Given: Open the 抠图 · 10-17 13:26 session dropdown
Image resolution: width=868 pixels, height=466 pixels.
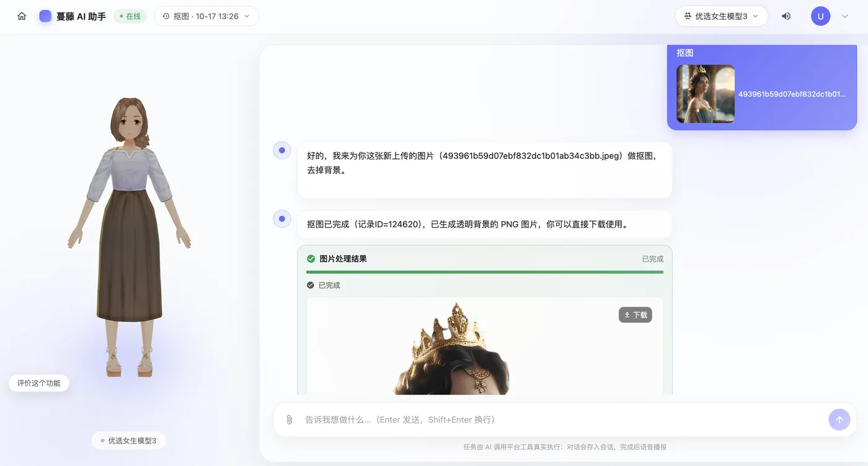Looking at the screenshot, I should click(x=206, y=16).
